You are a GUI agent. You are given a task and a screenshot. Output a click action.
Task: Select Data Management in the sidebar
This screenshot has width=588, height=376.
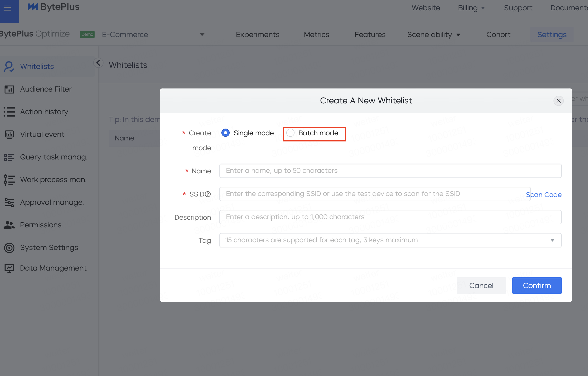click(53, 268)
